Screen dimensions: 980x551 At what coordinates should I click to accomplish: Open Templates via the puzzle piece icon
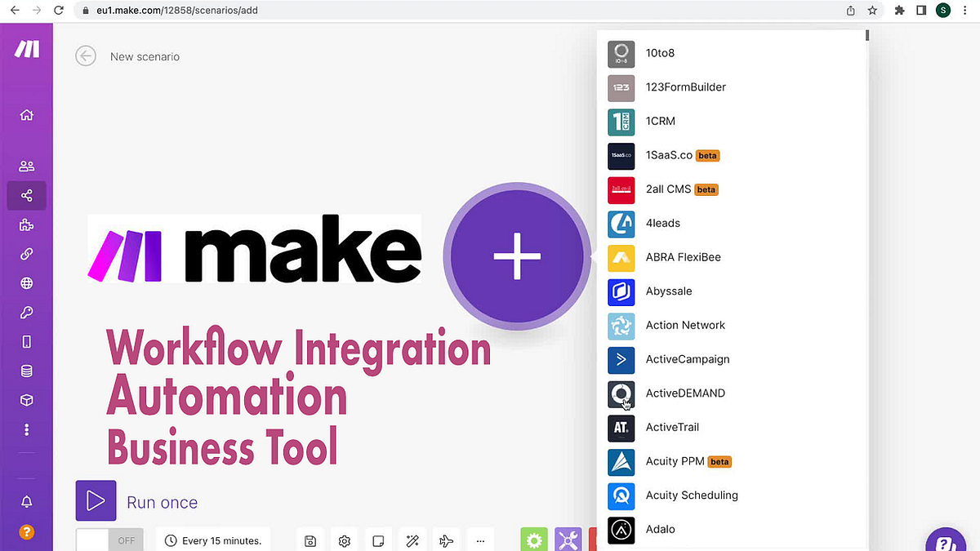coord(27,224)
